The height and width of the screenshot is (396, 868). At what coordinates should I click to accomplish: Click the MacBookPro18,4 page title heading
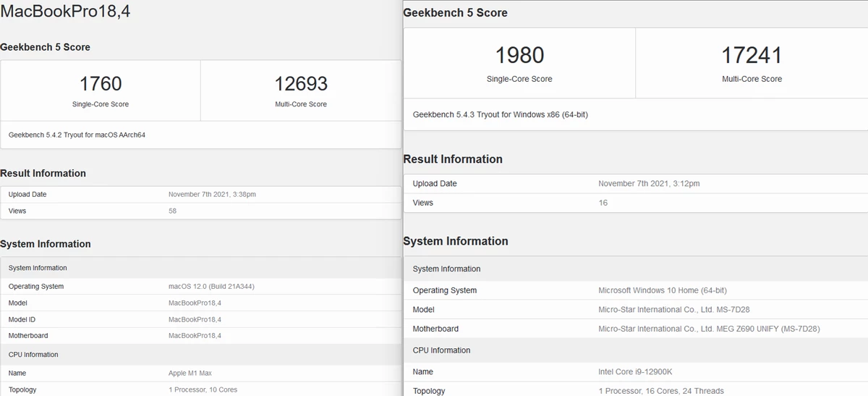pos(65,12)
